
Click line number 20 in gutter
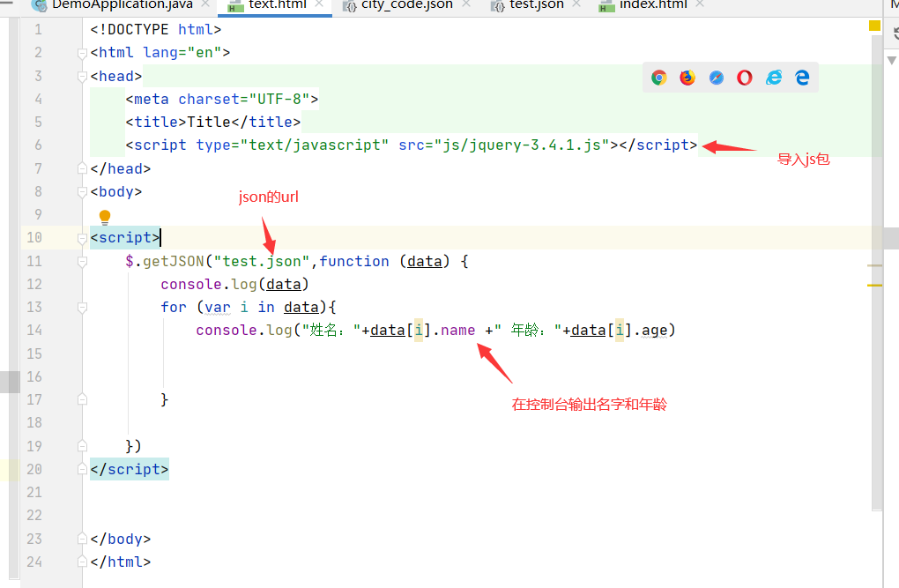click(x=34, y=469)
